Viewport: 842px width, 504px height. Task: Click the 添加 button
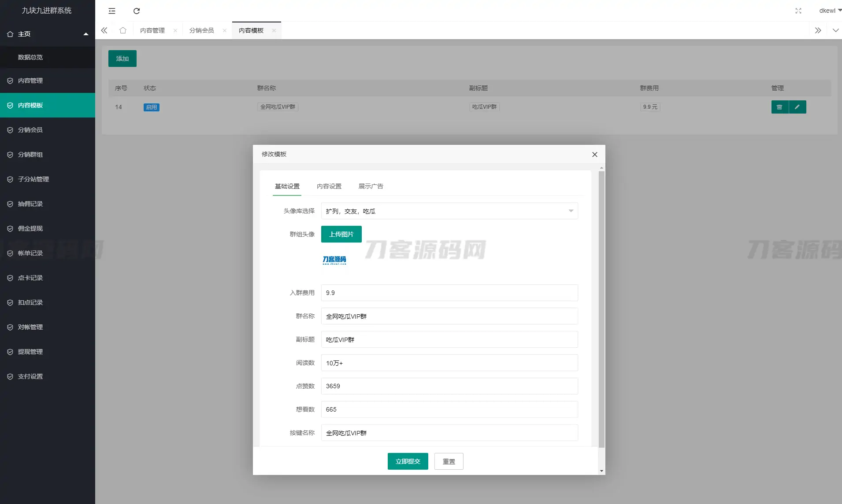pyautogui.click(x=122, y=58)
